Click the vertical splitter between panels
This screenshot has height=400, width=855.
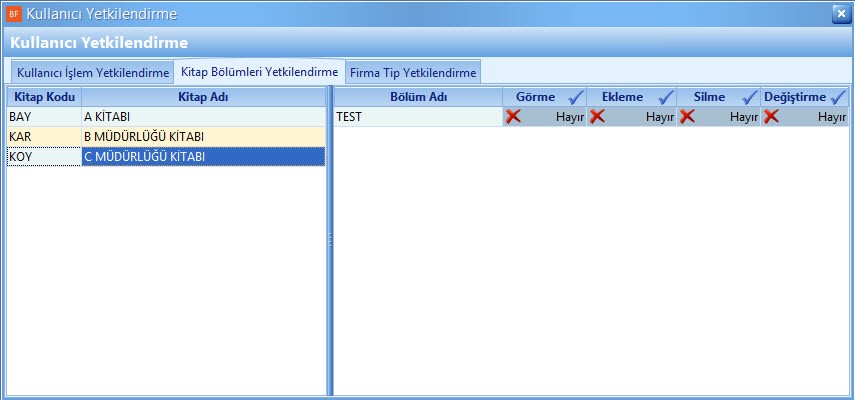point(329,240)
